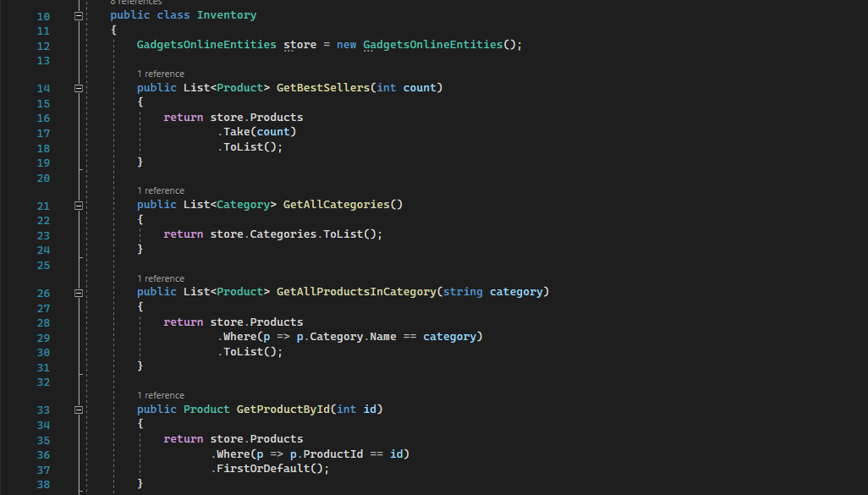This screenshot has height=495, width=868.
Task: Click line number 14 in the gutter
Action: click(x=43, y=89)
